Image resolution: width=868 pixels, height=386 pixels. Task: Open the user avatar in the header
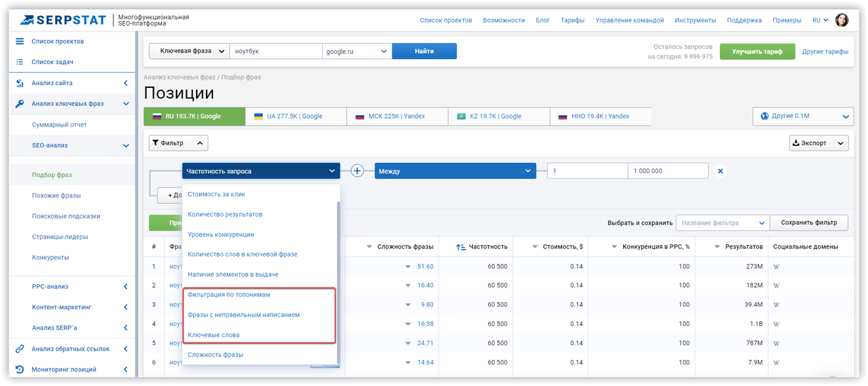(842, 20)
